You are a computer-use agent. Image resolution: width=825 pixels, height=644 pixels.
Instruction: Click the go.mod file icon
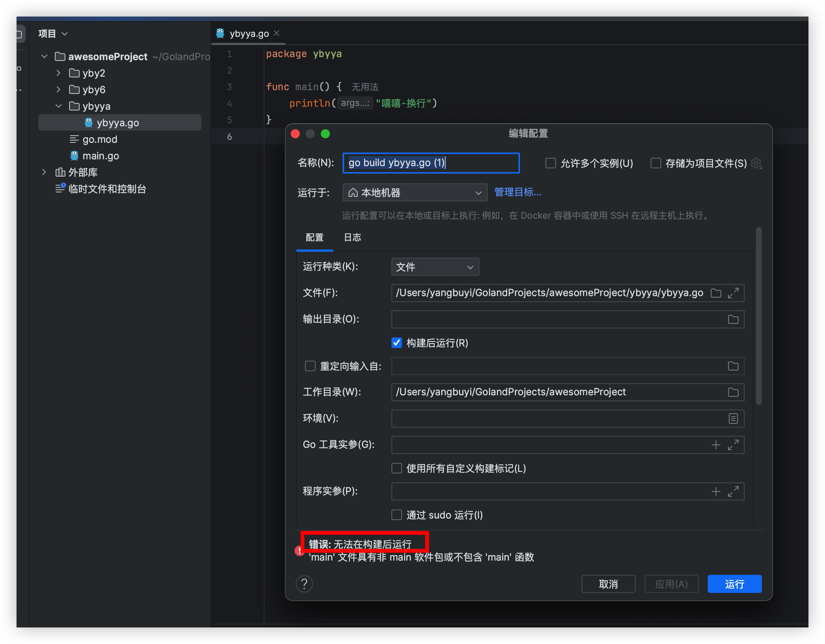pyautogui.click(x=74, y=139)
